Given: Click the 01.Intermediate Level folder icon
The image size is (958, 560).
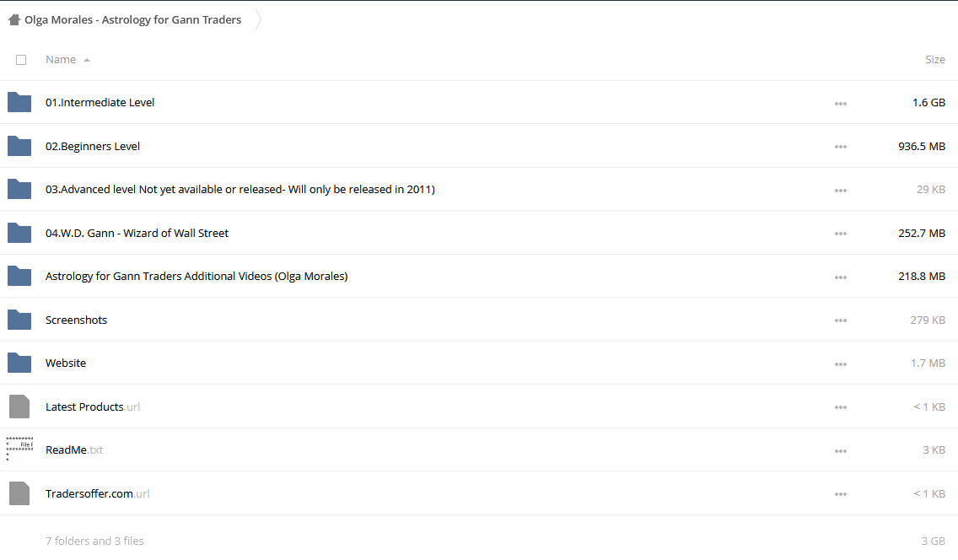Looking at the screenshot, I should tap(19, 102).
